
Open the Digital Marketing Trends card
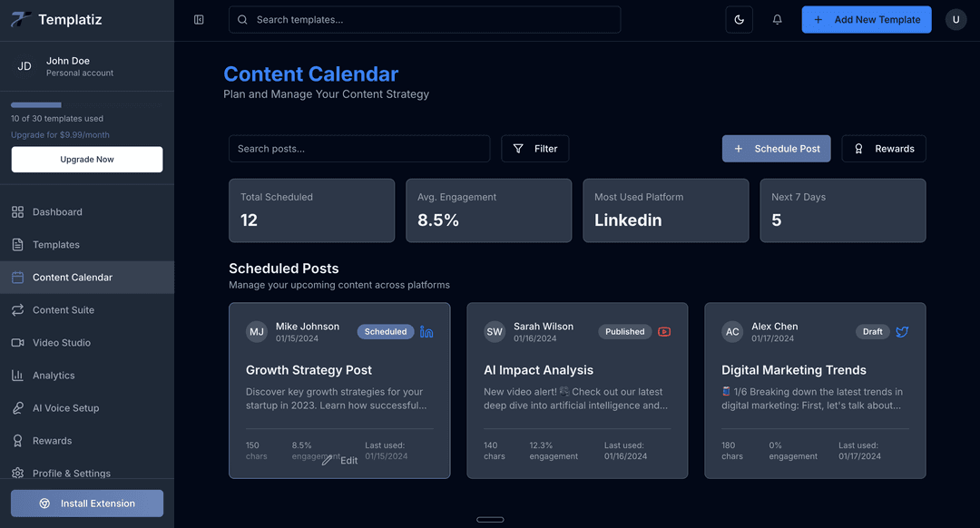click(x=815, y=390)
